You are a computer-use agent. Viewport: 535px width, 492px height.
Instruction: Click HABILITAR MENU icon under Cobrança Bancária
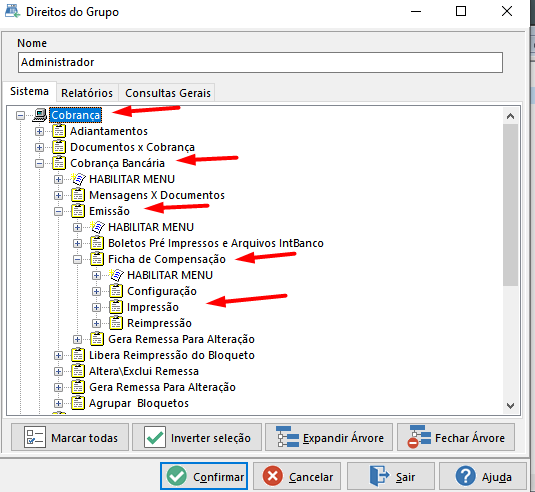pos(78,179)
